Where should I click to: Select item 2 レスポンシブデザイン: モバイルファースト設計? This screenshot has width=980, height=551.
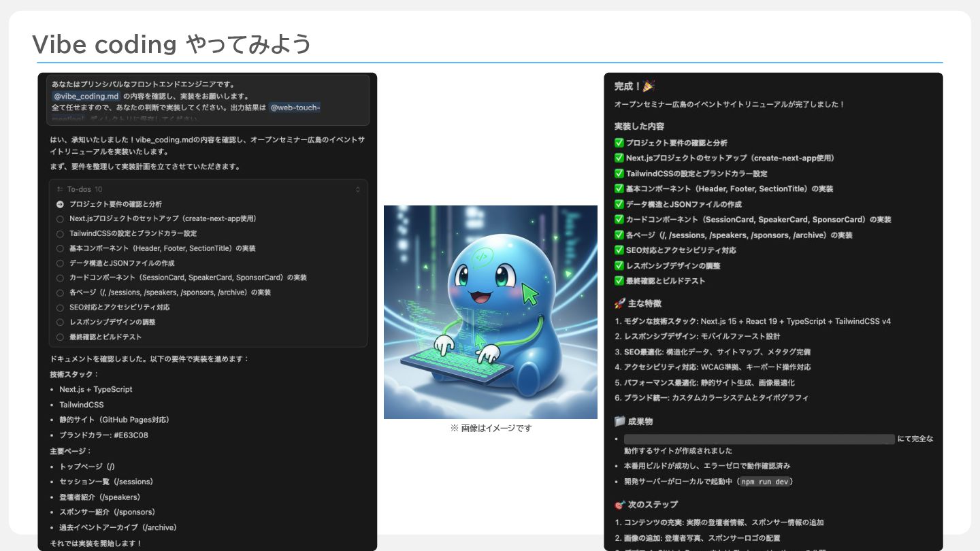[698, 337]
